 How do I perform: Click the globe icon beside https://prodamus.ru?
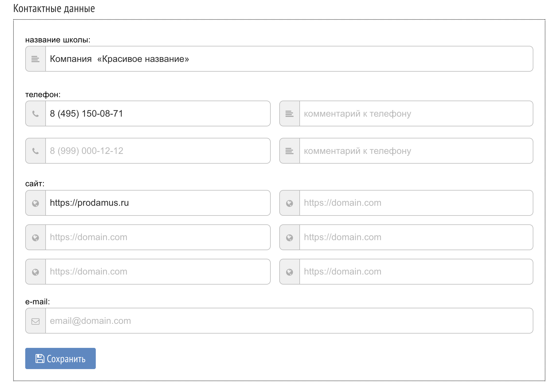36,203
